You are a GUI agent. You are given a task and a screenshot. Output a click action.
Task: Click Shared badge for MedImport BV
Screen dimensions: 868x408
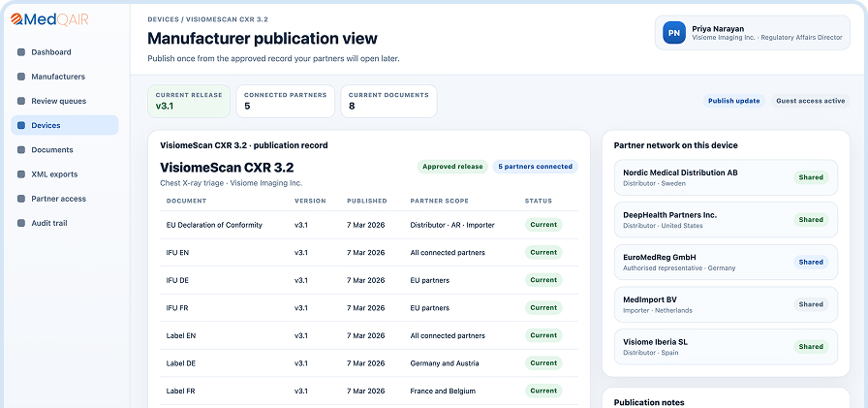tap(811, 304)
